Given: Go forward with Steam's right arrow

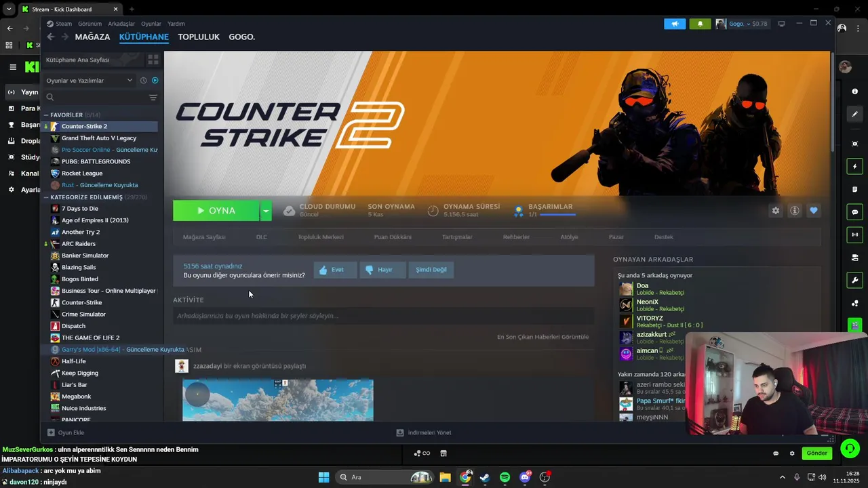Looking at the screenshot, I should click(64, 37).
